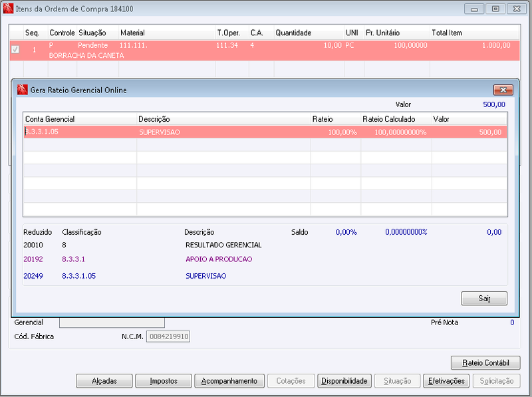Click the Valor column header in rateio grid

point(469,119)
